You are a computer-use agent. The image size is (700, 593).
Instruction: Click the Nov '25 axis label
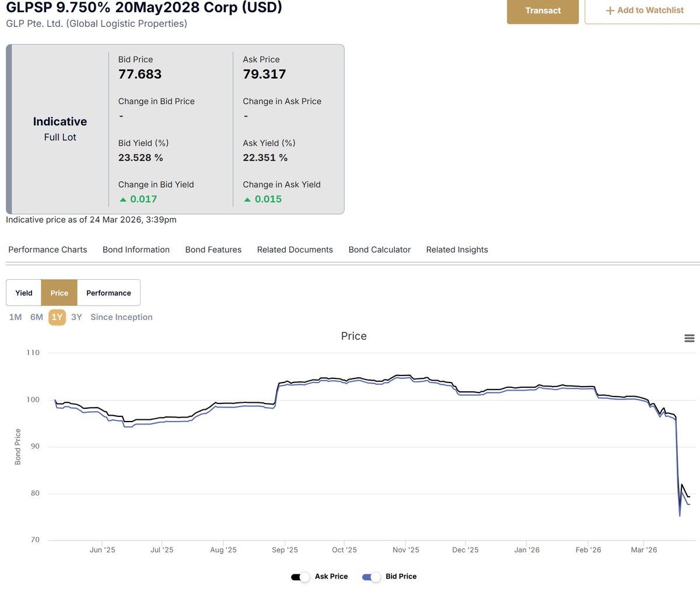406,550
